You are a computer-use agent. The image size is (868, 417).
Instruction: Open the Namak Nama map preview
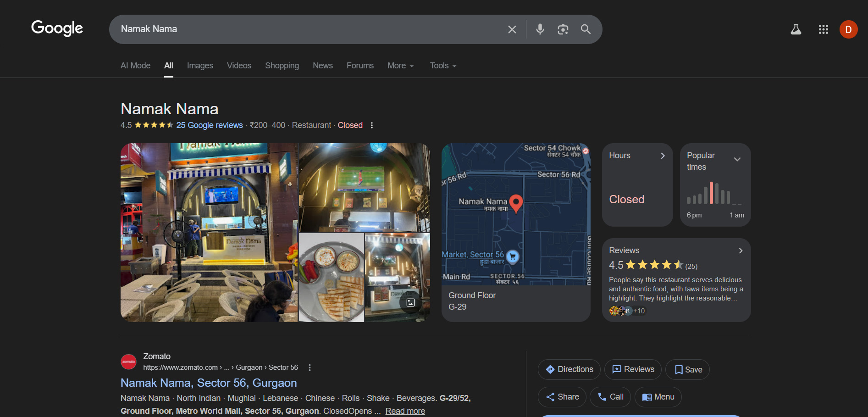point(515,214)
